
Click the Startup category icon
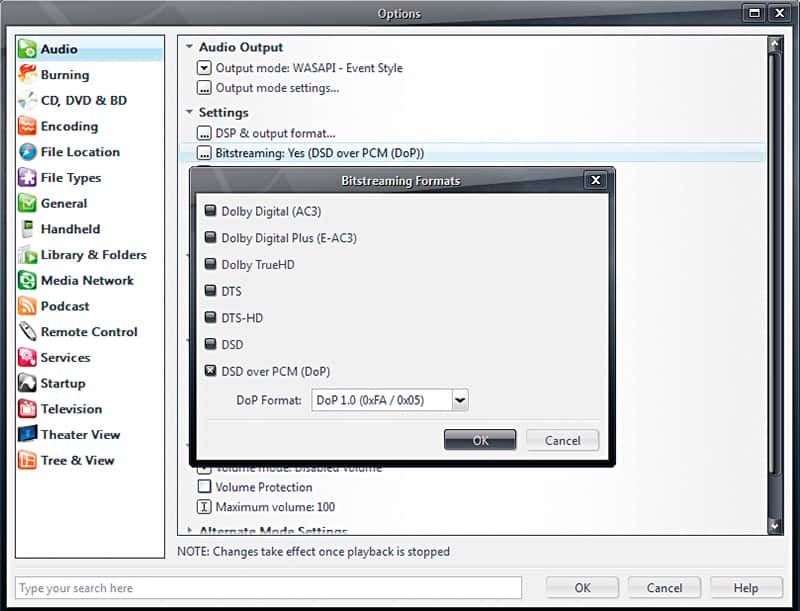(x=28, y=383)
